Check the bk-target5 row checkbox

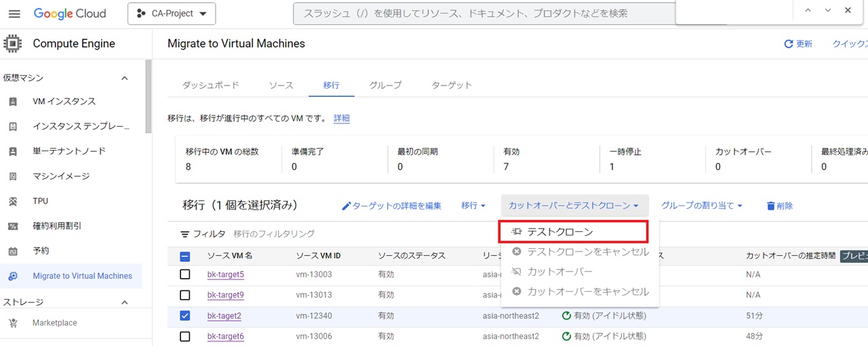(185, 275)
